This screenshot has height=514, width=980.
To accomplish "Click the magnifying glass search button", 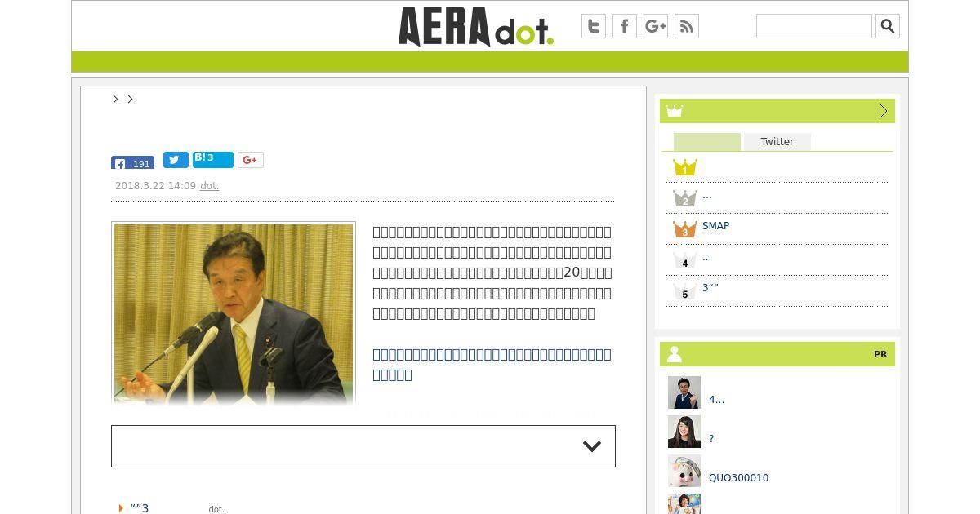I will 888,26.
